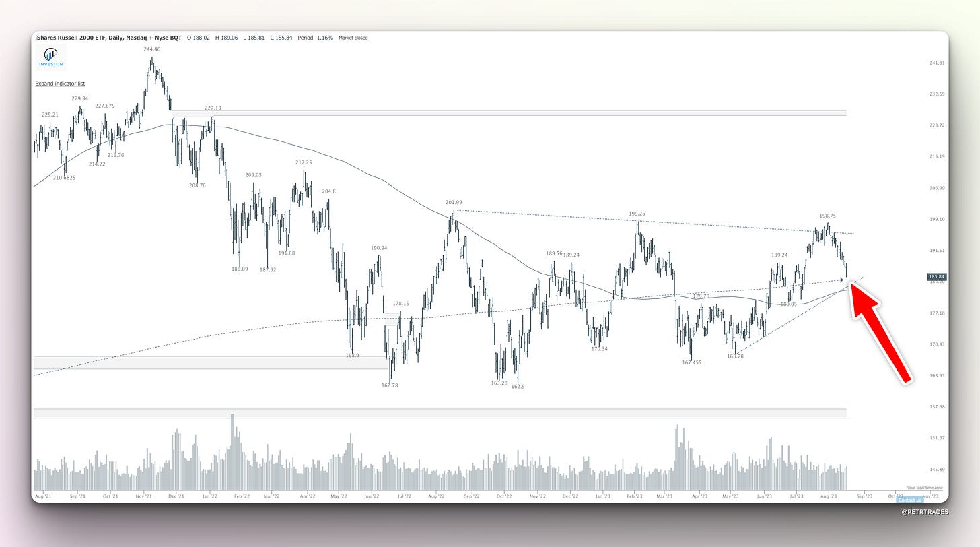The width and height of the screenshot is (980, 547).
Task: Click the 229.84 high label
Action: (x=79, y=98)
